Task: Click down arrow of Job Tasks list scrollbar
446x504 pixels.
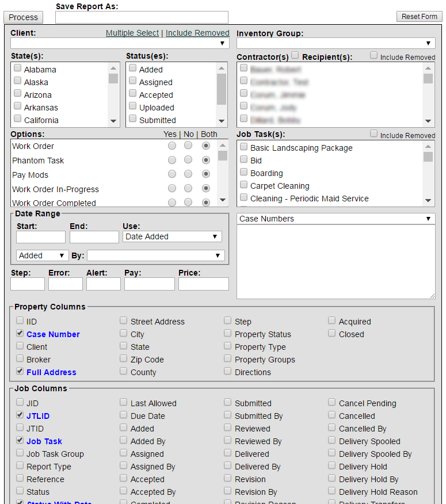Action: [x=428, y=200]
